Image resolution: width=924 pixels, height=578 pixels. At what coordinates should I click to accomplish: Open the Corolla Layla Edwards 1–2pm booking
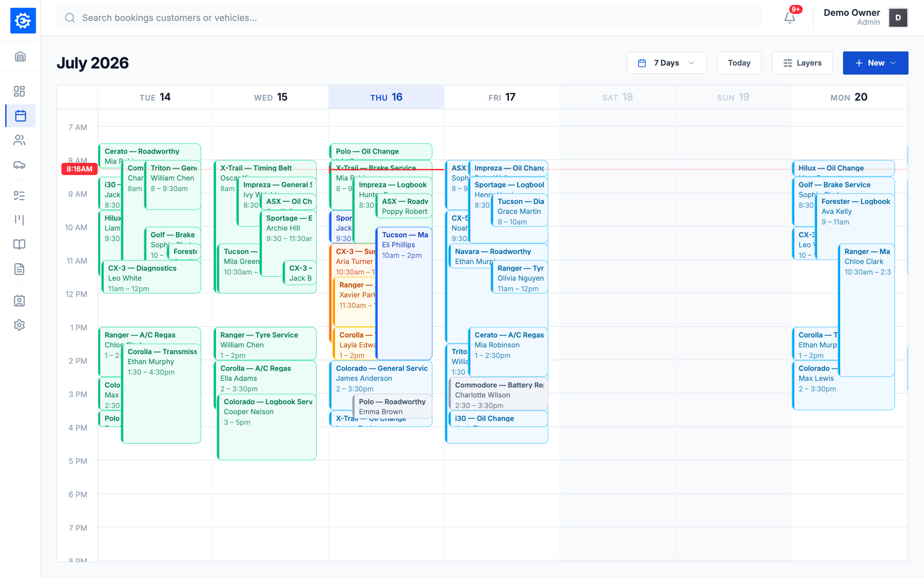point(355,344)
